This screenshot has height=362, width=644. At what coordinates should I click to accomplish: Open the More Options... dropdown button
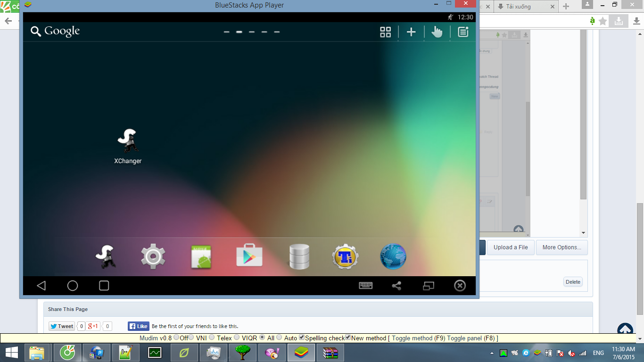[561, 247]
